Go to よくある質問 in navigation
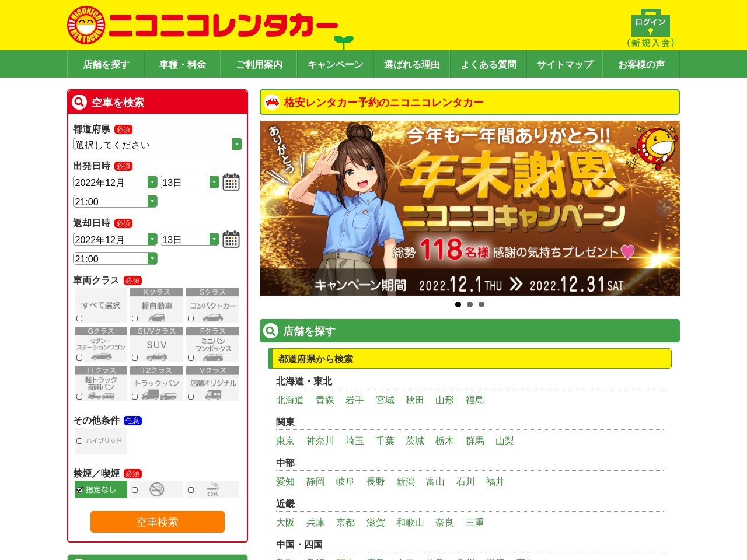747x560 pixels. pyautogui.click(x=488, y=64)
